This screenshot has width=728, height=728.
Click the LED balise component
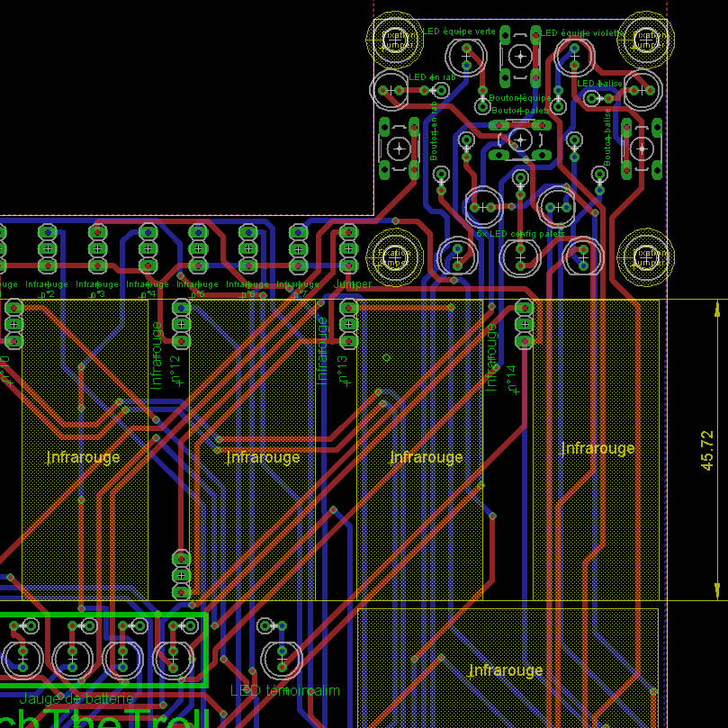pyautogui.click(x=643, y=90)
